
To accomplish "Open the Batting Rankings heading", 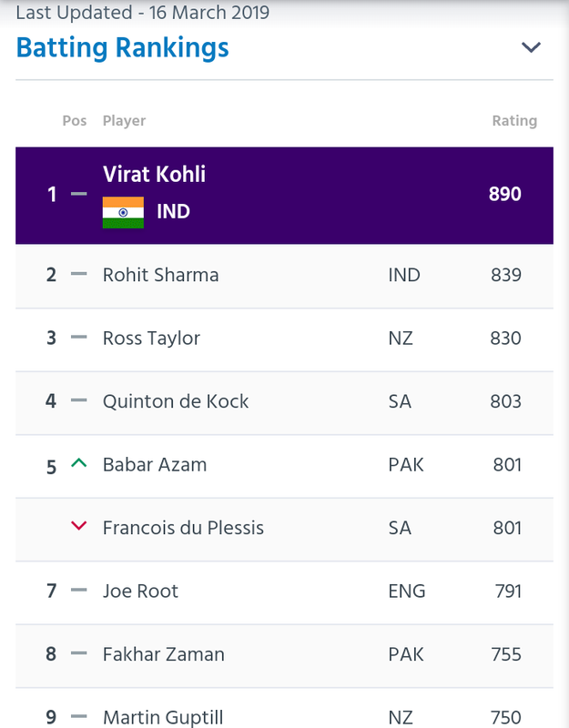I will click(123, 48).
